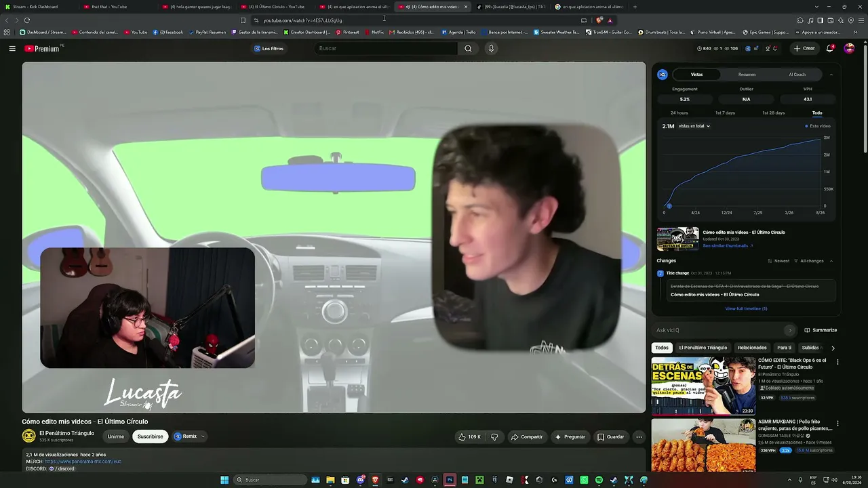This screenshot has height=488, width=868.
Task: Open Brave browser in taskbar
Action: (375, 480)
